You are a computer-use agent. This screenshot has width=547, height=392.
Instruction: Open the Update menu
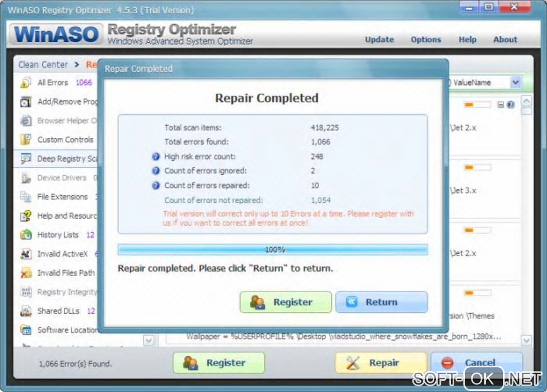click(379, 39)
